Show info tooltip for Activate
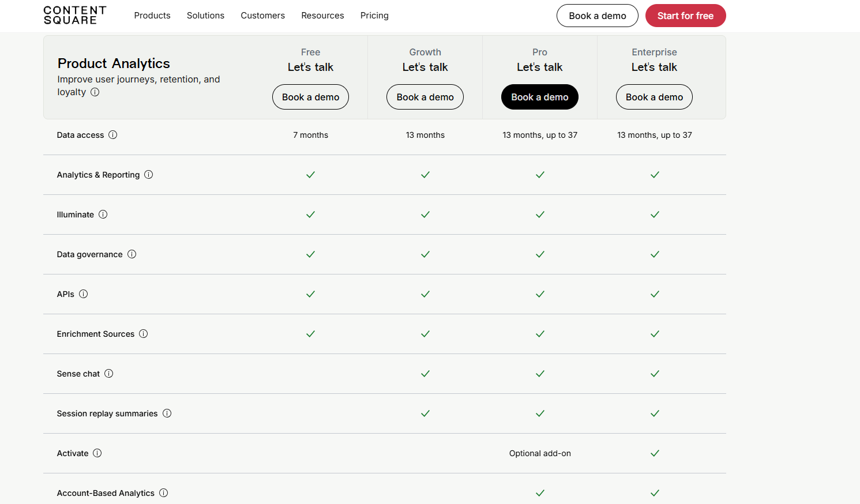This screenshot has height=504, width=860. [97, 453]
